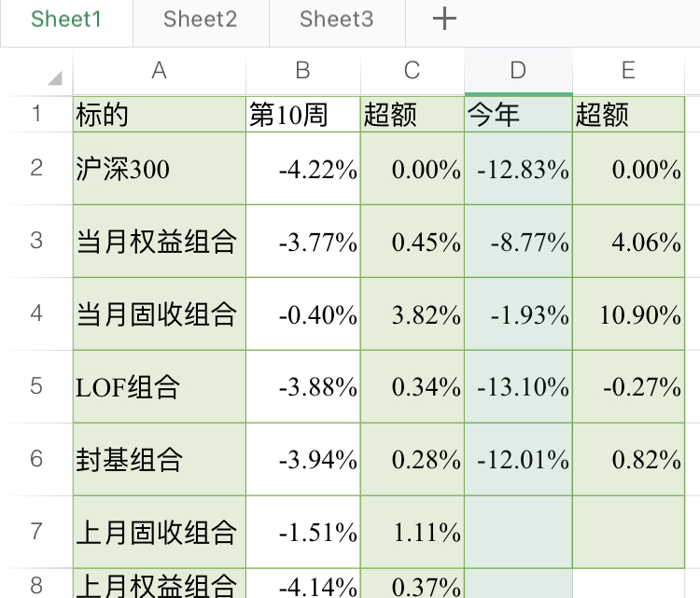Select row 2 header
Viewport: 700px width, 598px height.
pyautogui.click(x=36, y=168)
